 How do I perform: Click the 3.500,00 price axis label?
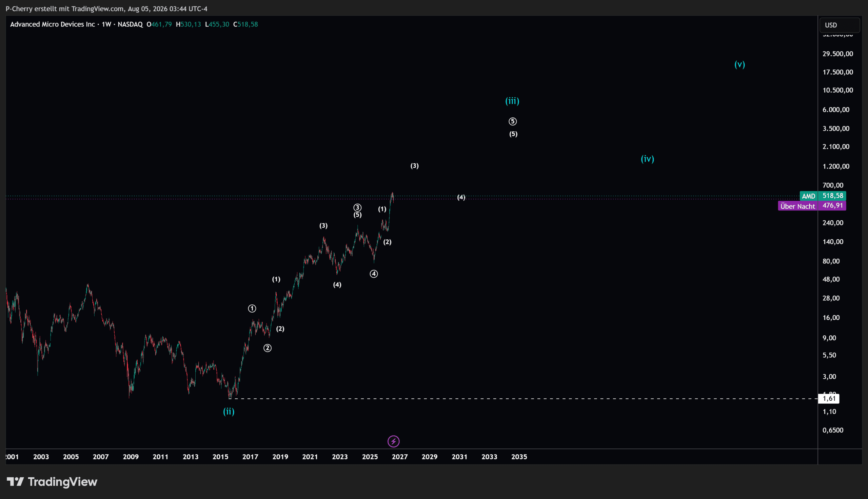836,128
